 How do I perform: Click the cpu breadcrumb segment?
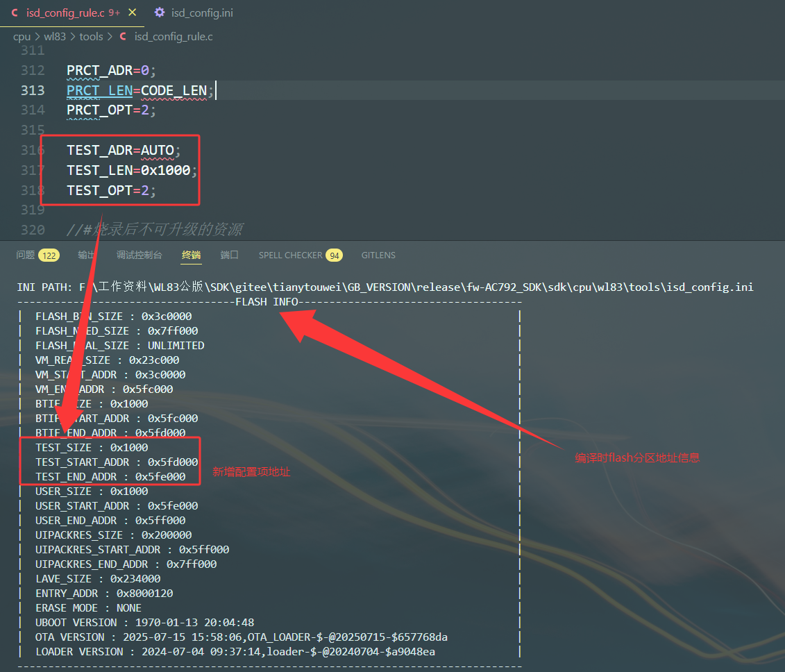coord(22,37)
